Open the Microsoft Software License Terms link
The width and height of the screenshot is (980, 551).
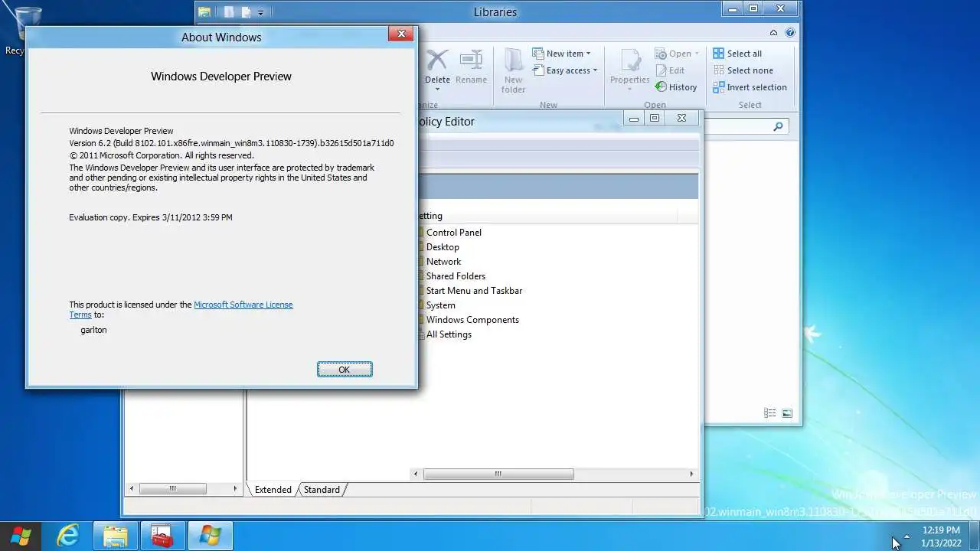click(x=243, y=305)
